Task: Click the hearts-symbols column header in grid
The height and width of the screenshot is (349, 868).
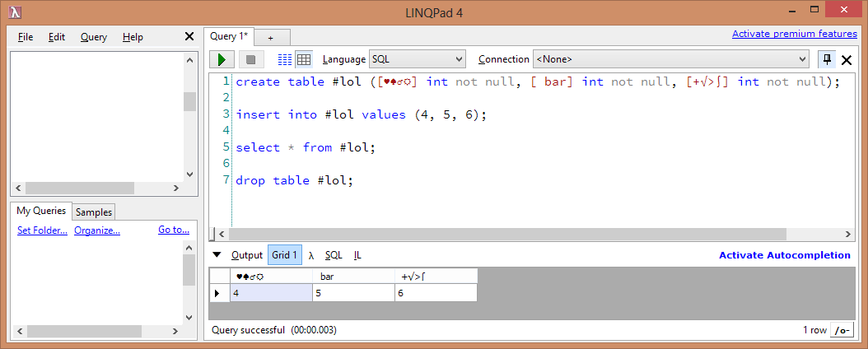Action: pos(271,276)
